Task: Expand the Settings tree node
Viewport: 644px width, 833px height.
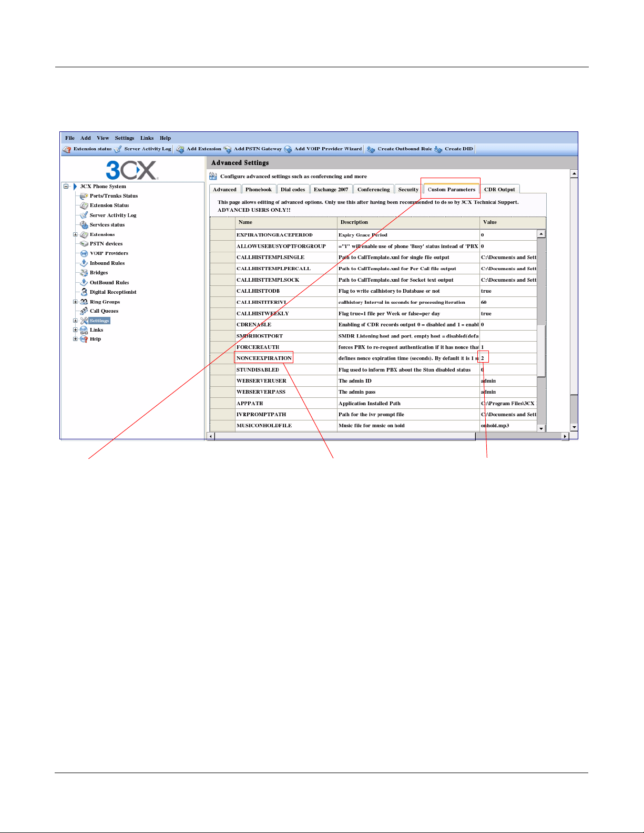Action: (75, 321)
